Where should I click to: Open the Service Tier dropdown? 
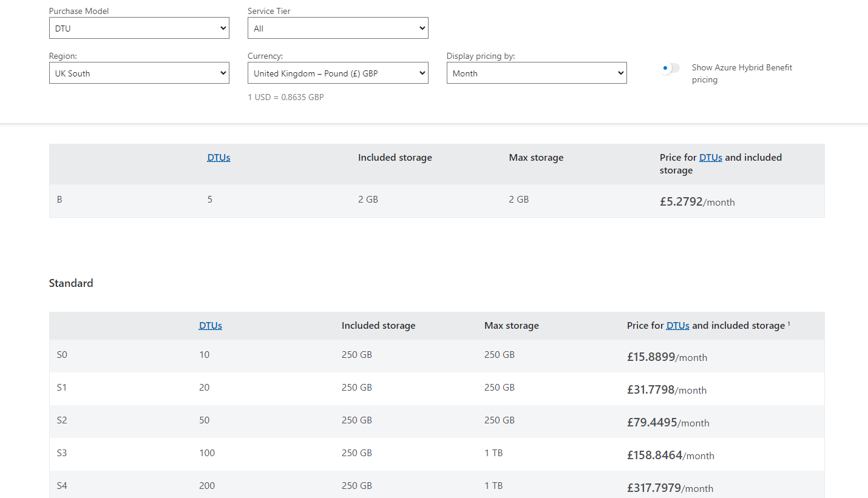click(x=337, y=28)
